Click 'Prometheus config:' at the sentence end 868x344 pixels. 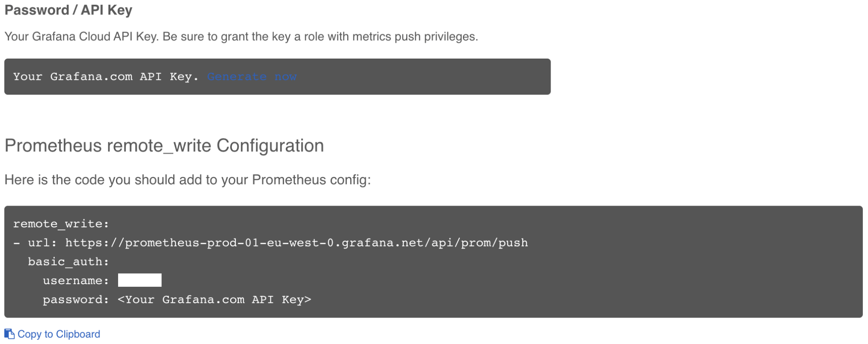(311, 180)
